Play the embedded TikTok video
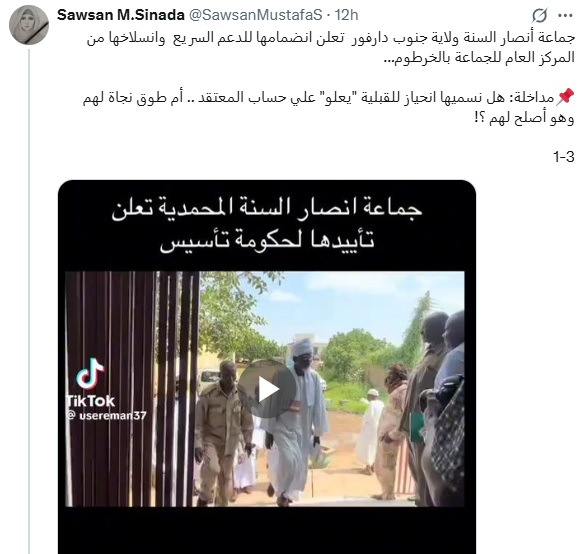Viewport: 588px width, 554px height. tap(266, 390)
